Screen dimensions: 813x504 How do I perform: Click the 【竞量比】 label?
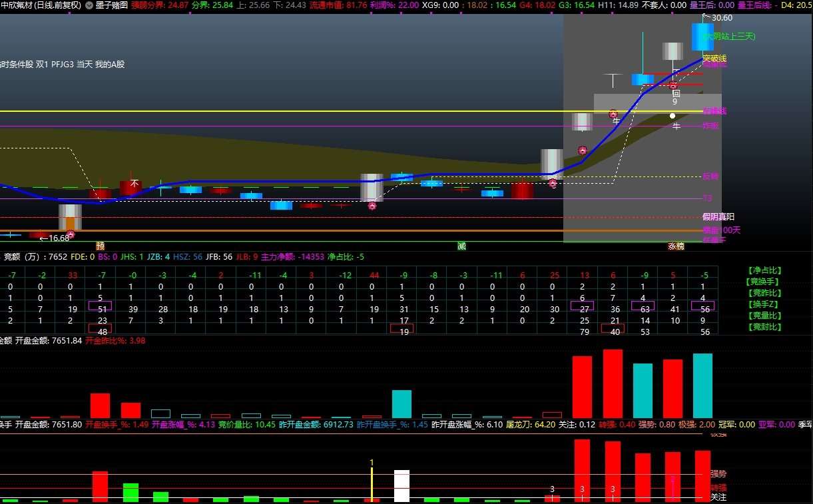[x=764, y=316]
